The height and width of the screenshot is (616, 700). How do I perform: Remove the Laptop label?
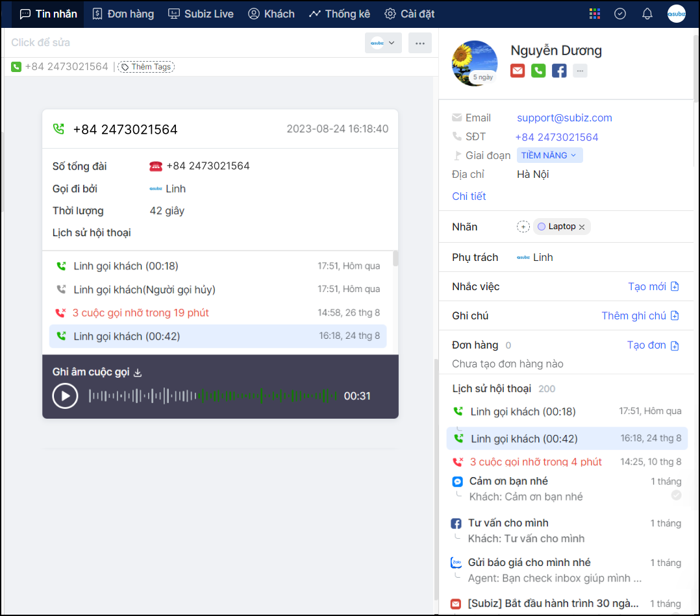pyautogui.click(x=582, y=227)
